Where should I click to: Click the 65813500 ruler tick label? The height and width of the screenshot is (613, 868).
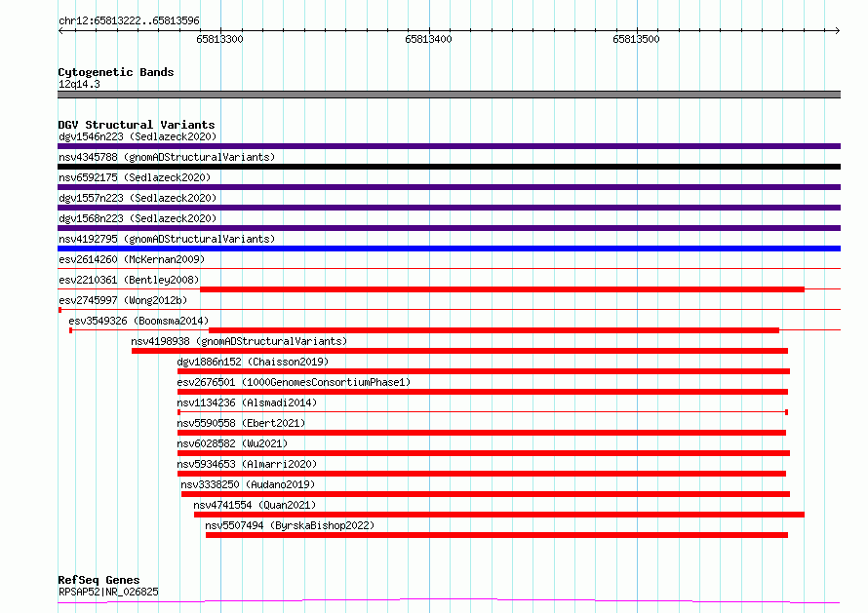tap(636, 39)
